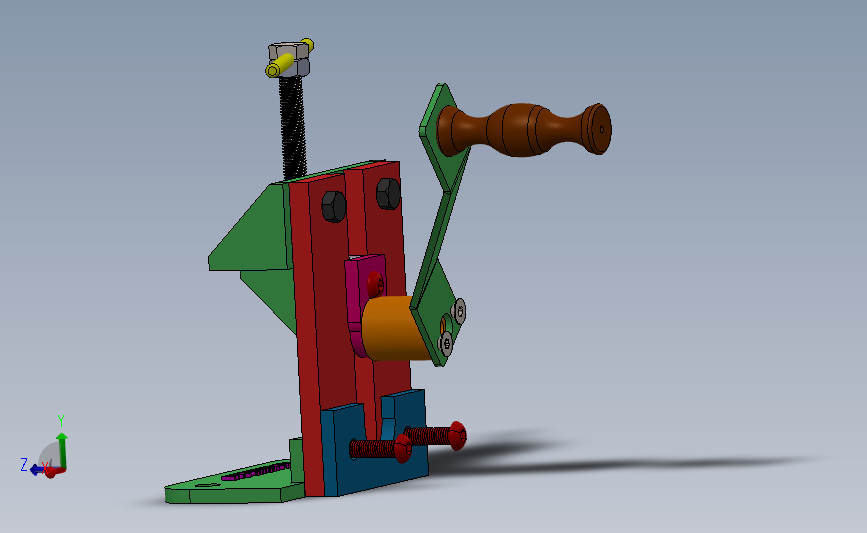Select the left black hex bolt
The image size is (867, 533).
click(334, 206)
